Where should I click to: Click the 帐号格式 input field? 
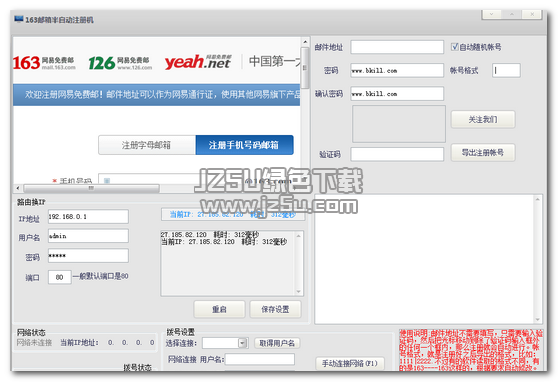(x=506, y=70)
